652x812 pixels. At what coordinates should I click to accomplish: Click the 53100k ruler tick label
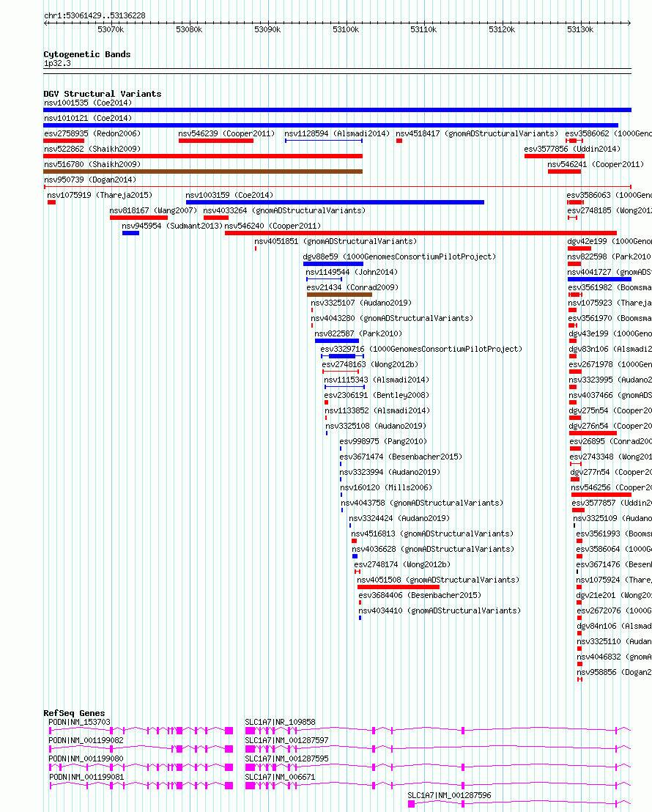click(x=346, y=30)
